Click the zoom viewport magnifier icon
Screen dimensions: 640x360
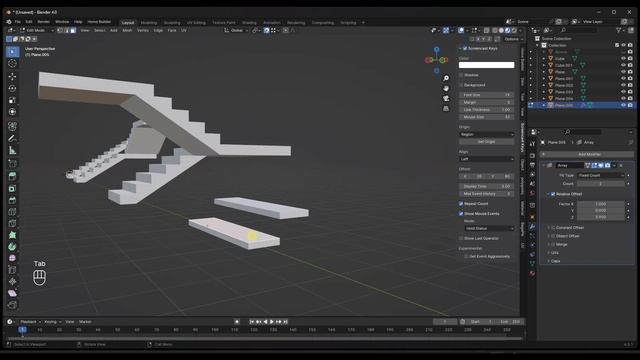click(x=446, y=78)
